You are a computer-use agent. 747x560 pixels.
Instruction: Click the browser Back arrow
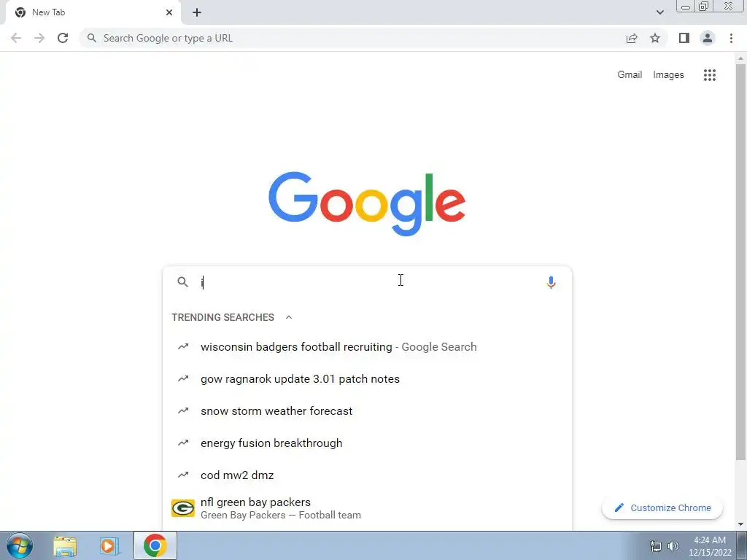pyautogui.click(x=16, y=38)
